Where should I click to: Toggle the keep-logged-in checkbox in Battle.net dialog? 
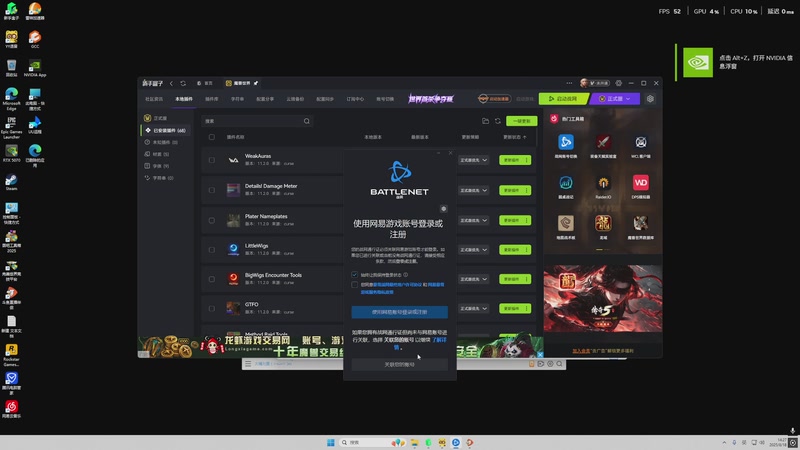point(355,274)
